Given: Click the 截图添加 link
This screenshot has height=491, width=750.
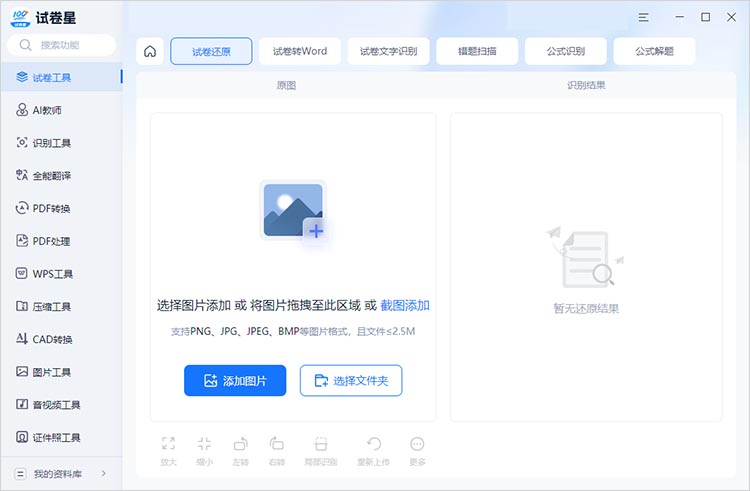Looking at the screenshot, I should point(405,306).
